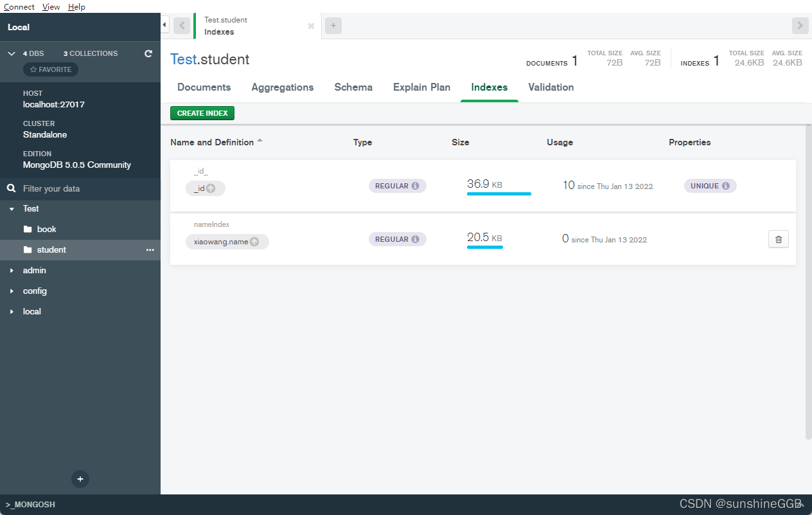Click the info icon on UNIQUE badge
The height and width of the screenshot is (515, 812).
coord(725,186)
